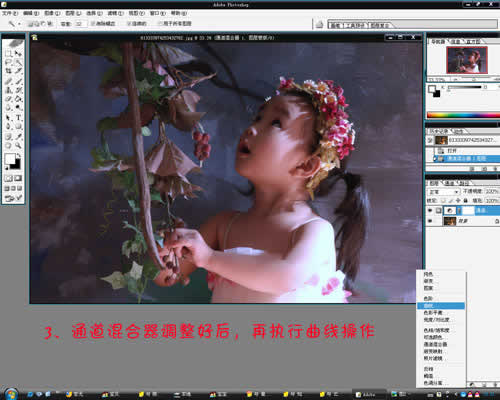Select the Zoom tool
Viewport: 500px width, 400px height.
pos(18,146)
